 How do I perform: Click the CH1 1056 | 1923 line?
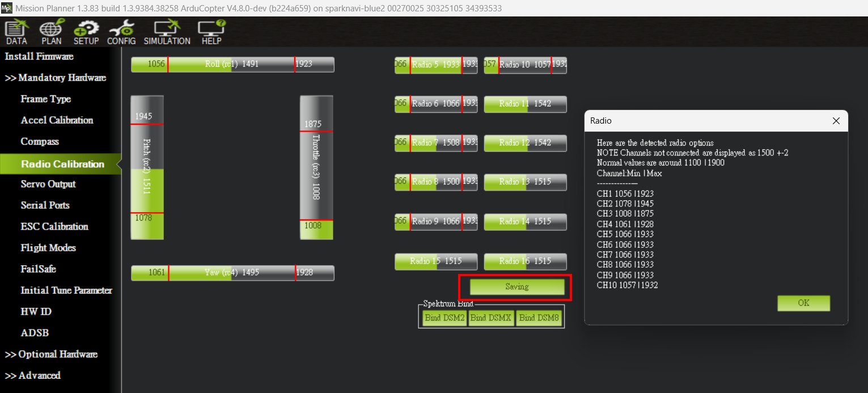click(x=625, y=193)
